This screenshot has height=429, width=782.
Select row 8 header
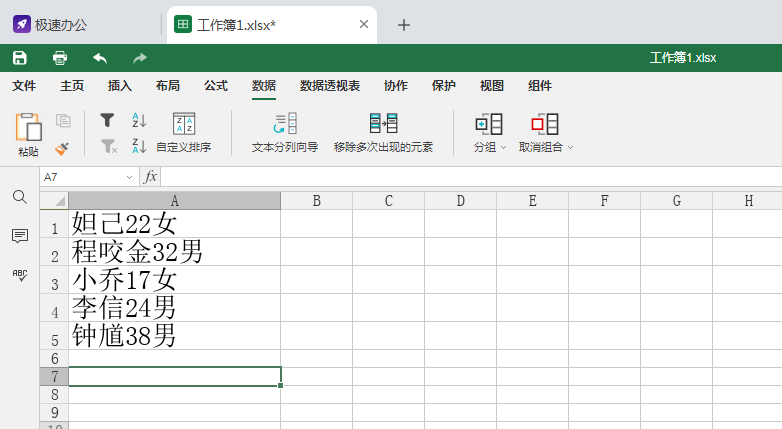(x=54, y=395)
